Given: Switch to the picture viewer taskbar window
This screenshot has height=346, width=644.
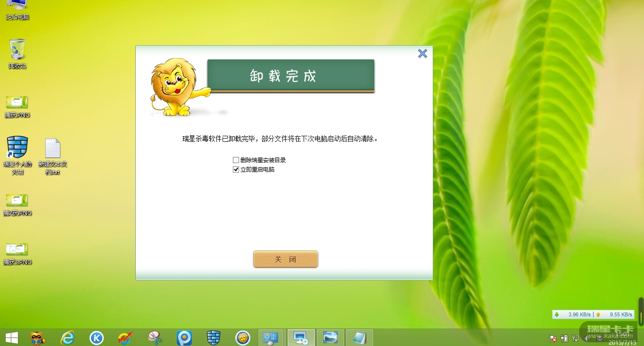Looking at the screenshot, I should 330,338.
